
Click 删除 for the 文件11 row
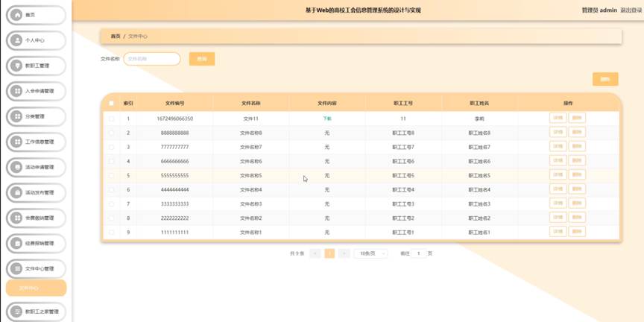coord(577,118)
